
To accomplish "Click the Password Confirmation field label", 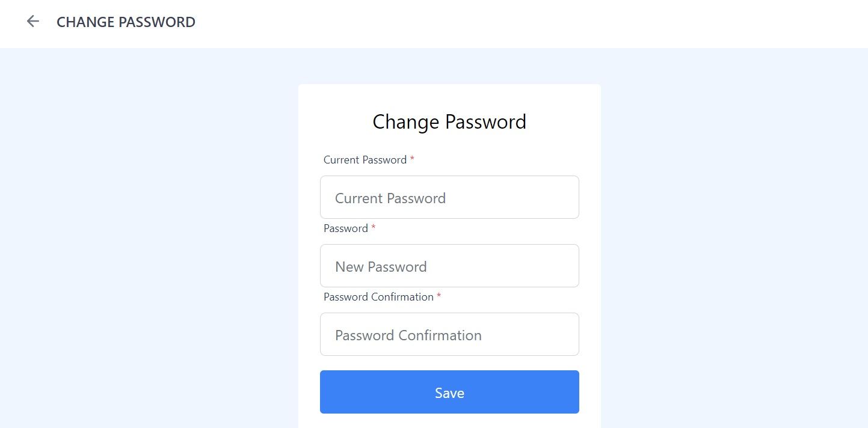I will click(x=378, y=297).
